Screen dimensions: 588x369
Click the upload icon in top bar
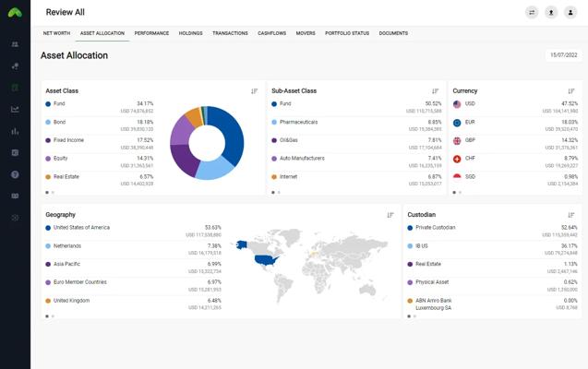pos(551,12)
